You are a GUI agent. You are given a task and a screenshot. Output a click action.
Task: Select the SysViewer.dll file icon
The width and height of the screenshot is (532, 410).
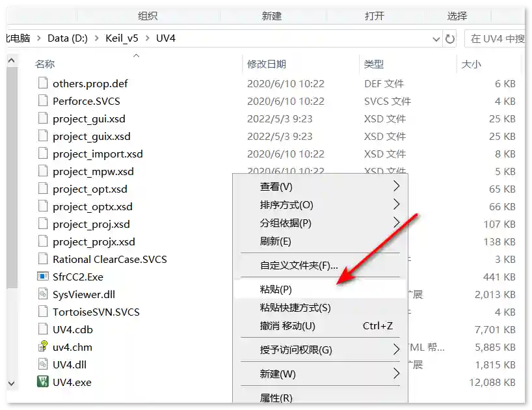click(x=43, y=294)
